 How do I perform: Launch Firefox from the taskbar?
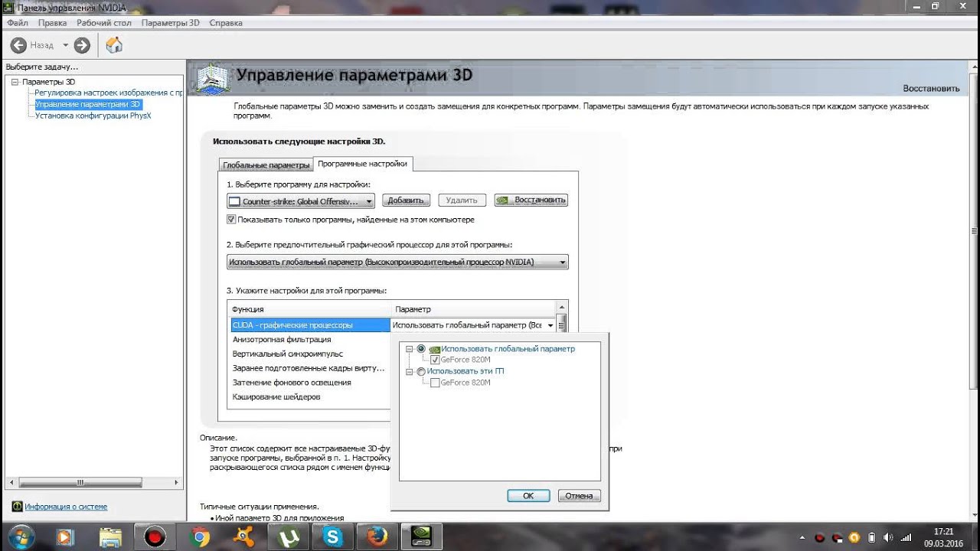point(378,537)
